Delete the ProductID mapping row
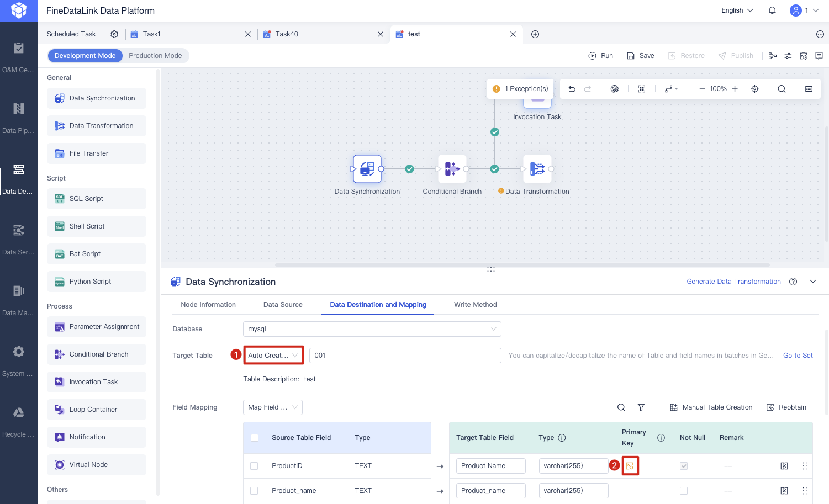Image resolution: width=829 pixels, height=504 pixels. point(784,466)
